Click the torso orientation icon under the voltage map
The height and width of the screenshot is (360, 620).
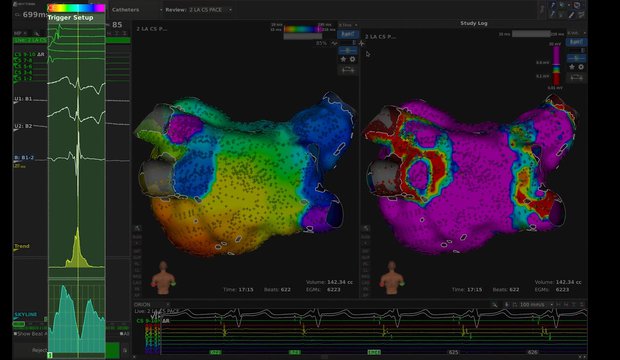(x=391, y=277)
